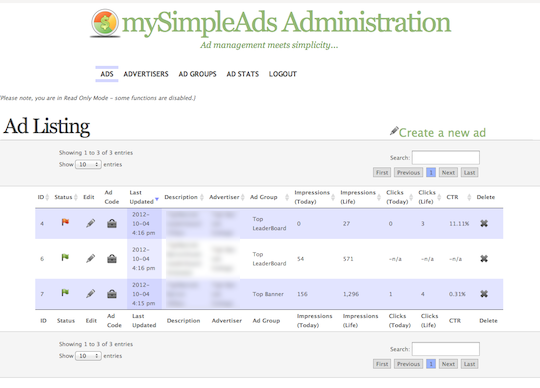Open the AD GROUPS menu
The height and width of the screenshot is (388, 540).
click(197, 74)
